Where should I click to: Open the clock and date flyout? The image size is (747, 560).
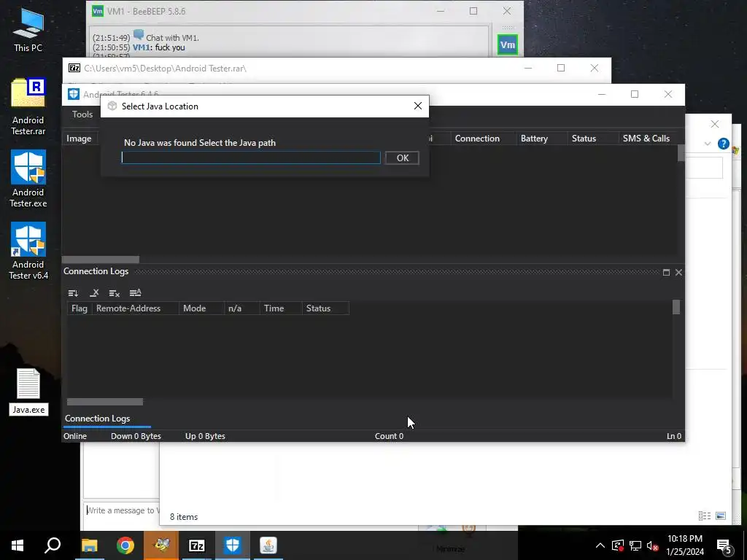point(684,545)
